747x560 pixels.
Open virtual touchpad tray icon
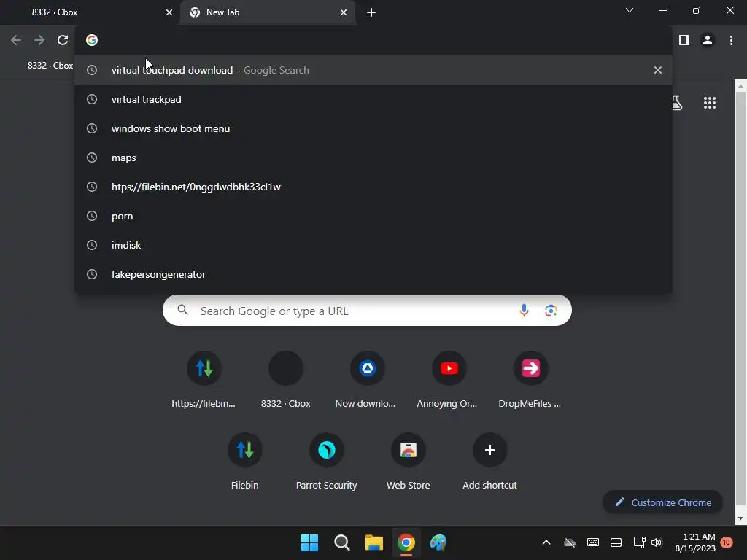click(616, 542)
